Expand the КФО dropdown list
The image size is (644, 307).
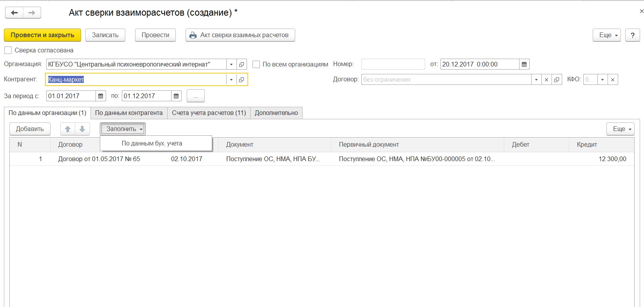click(603, 79)
